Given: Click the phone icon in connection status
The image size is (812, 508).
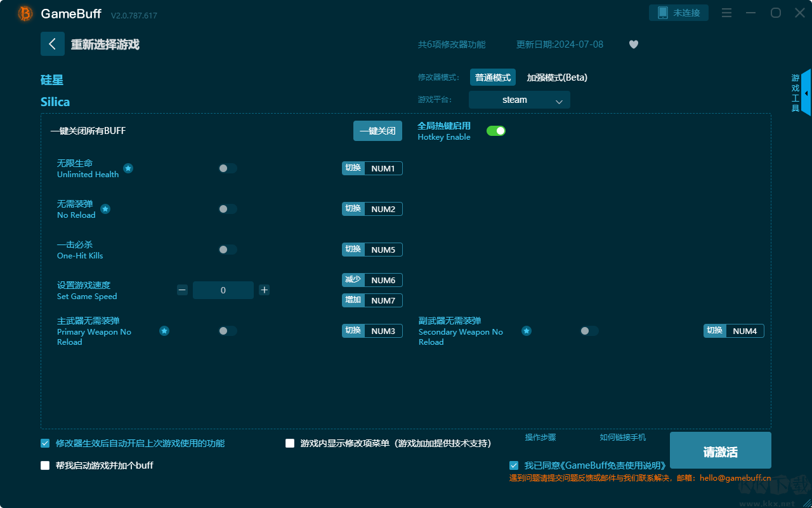Looking at the screenshot, I should click(663, 13).
